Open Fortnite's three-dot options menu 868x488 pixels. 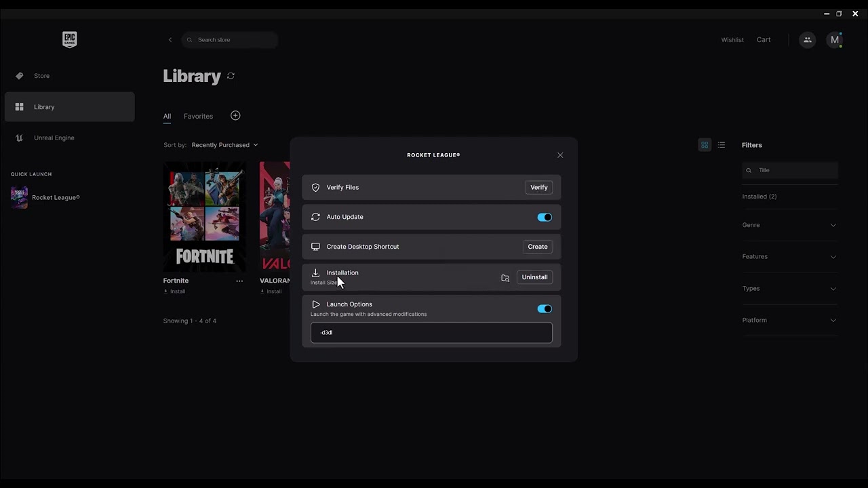[x=239, y=281]
